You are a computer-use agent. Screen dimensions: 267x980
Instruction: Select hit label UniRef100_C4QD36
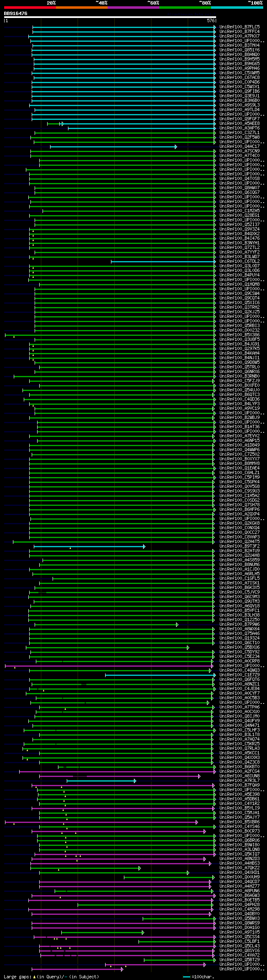pyautogui.click(x=239, y=399)
